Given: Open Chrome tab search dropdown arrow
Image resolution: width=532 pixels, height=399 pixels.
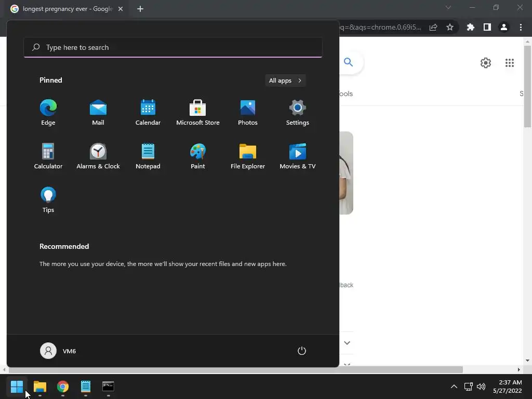Looking at the screenshot, I should [448, 7].
